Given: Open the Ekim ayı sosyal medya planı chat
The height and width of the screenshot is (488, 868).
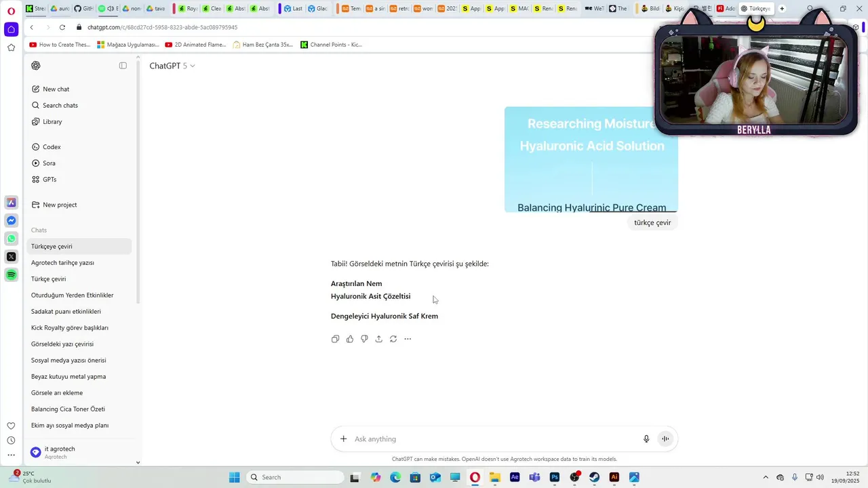Looking at the screenshot, I should pos(79,426).
